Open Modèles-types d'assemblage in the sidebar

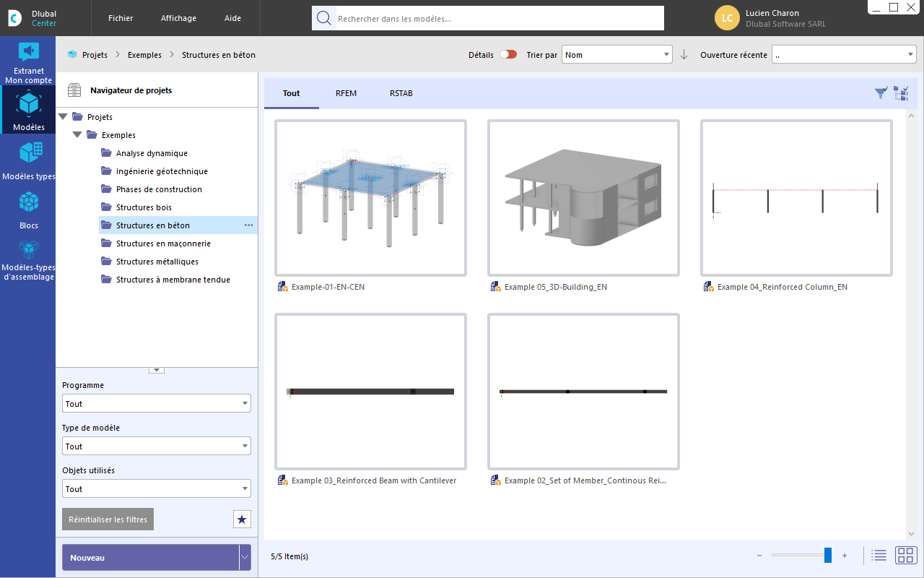coord(28,260)
